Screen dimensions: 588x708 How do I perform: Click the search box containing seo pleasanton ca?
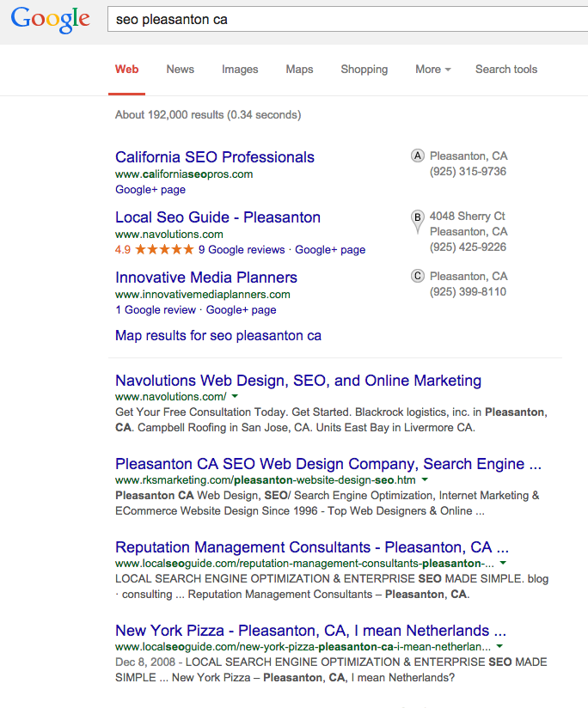[348, 20]
